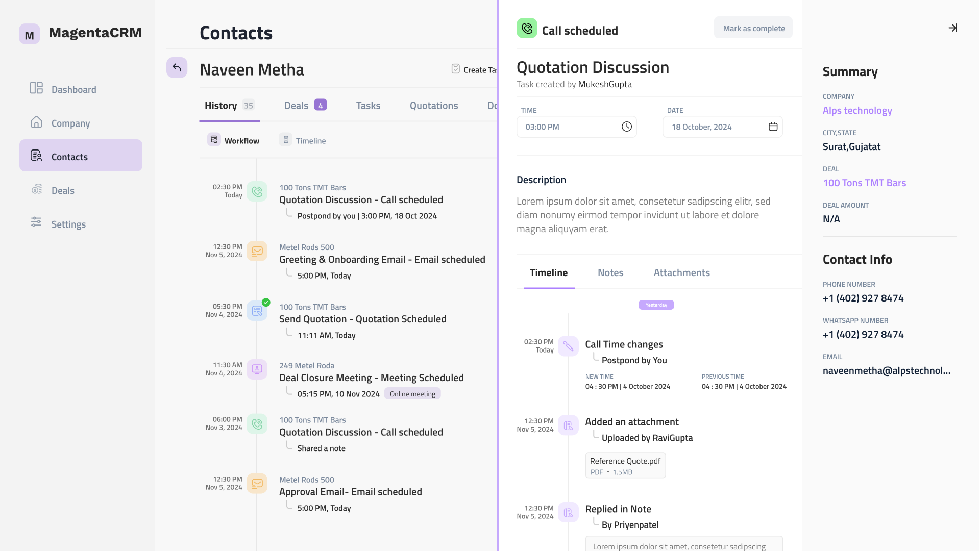
Task: Click the green Call scheduled phone icon
Action: 527,29
